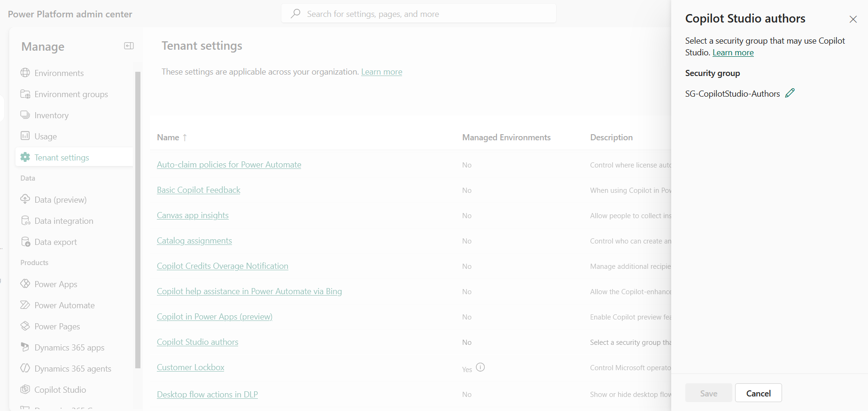This screenshot has height=411, width=868.
Task: Click the Power Apps icon
Action: tap(25, 284)
